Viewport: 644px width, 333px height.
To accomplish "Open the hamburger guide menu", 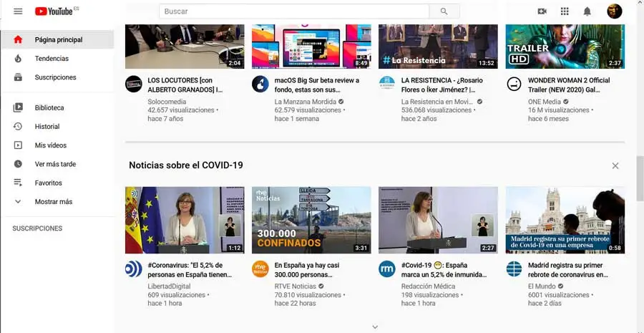I will [x=18, y=11].
